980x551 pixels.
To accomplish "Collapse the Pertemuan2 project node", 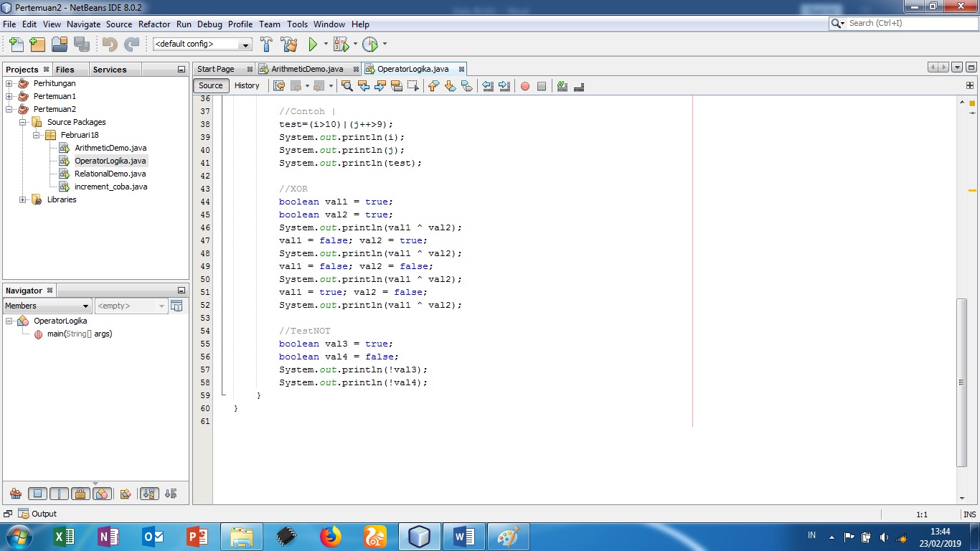I will click(9, 109).
